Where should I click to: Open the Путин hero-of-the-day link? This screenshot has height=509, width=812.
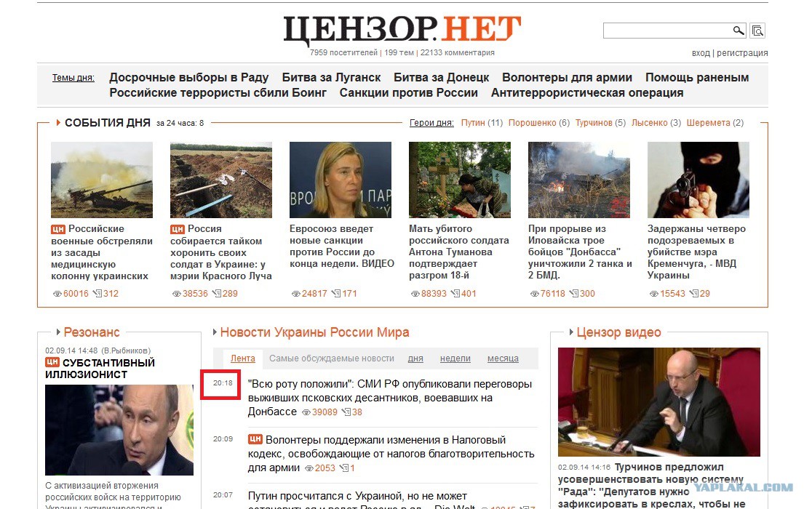point(473,123)
